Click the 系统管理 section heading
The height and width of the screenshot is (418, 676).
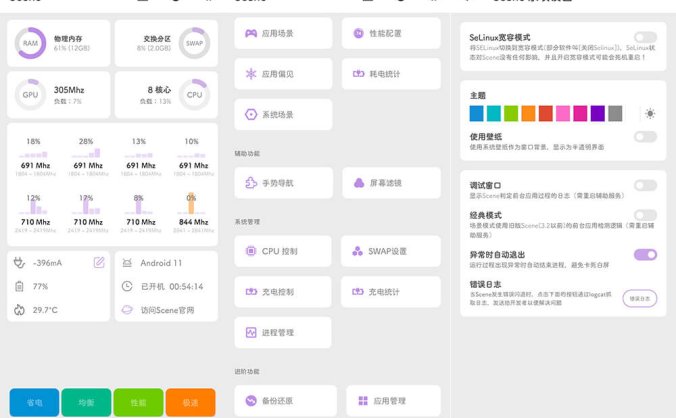247,221
